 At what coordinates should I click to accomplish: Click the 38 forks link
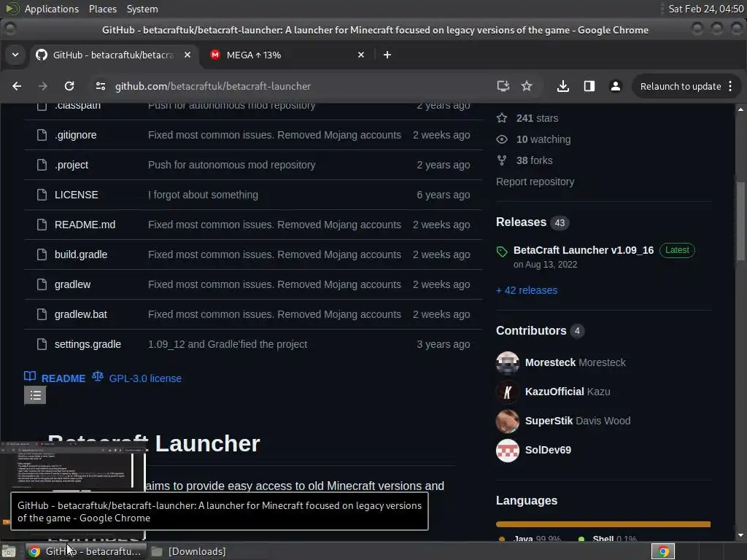534,160
